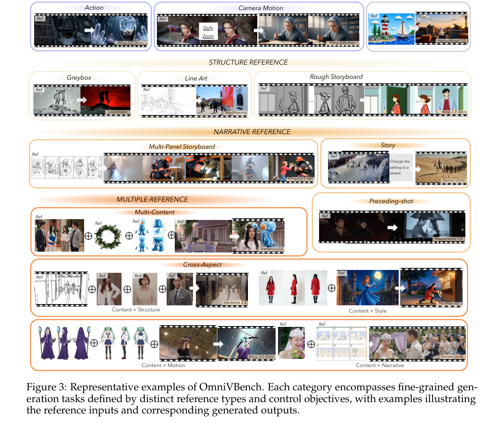Select the ice crystal Action output frame
Image resolution: width=504 pixels, height=422 pixels.
pos(119,31)
